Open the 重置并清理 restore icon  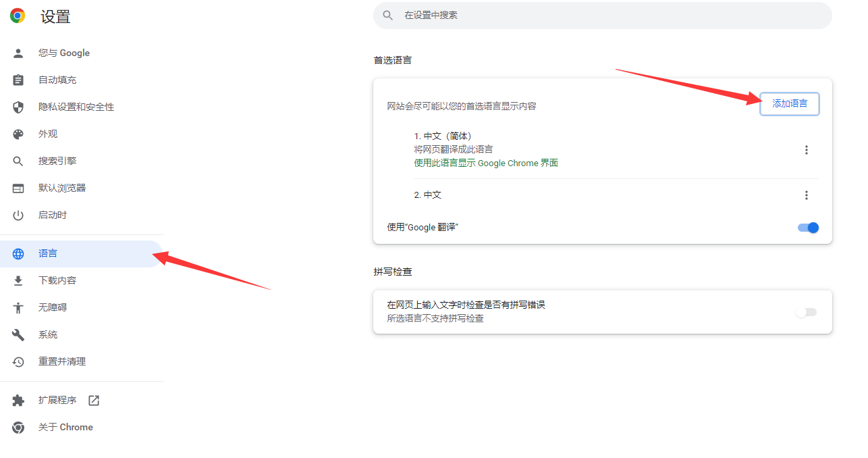tap(18, 361)
